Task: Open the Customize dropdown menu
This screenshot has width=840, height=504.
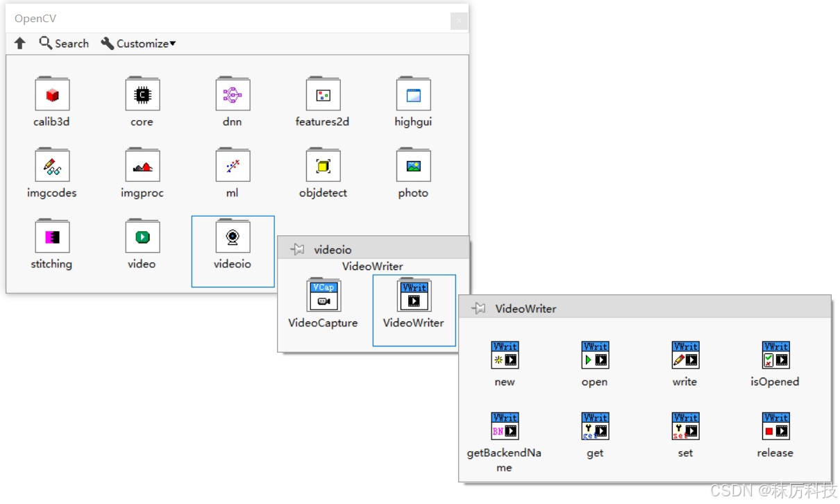Action: (138, 43)
